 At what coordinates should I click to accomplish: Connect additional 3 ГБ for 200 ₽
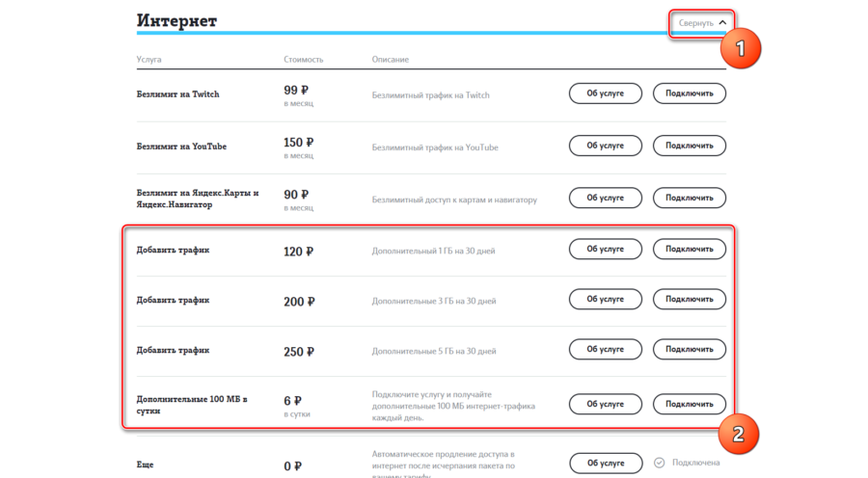690,299
